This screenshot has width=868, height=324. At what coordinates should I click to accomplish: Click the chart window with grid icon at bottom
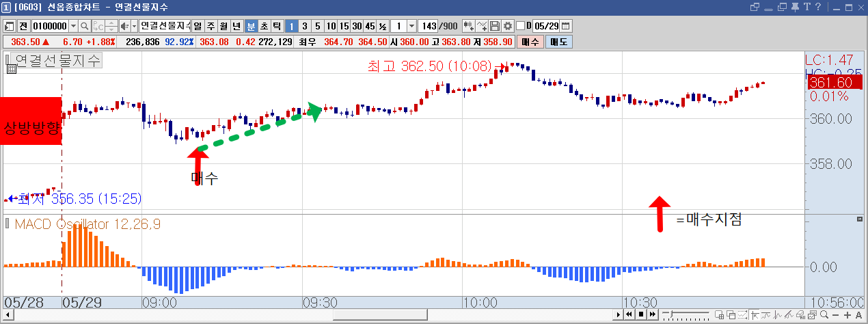(719, 315)
